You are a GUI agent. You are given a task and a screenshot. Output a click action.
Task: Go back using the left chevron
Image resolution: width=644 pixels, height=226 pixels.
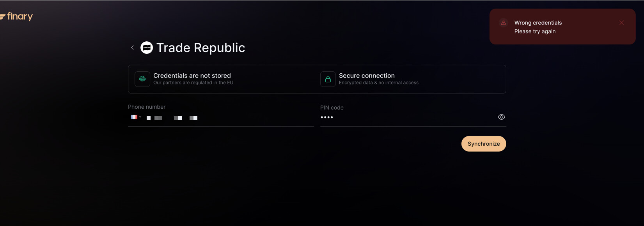[133, 48]
